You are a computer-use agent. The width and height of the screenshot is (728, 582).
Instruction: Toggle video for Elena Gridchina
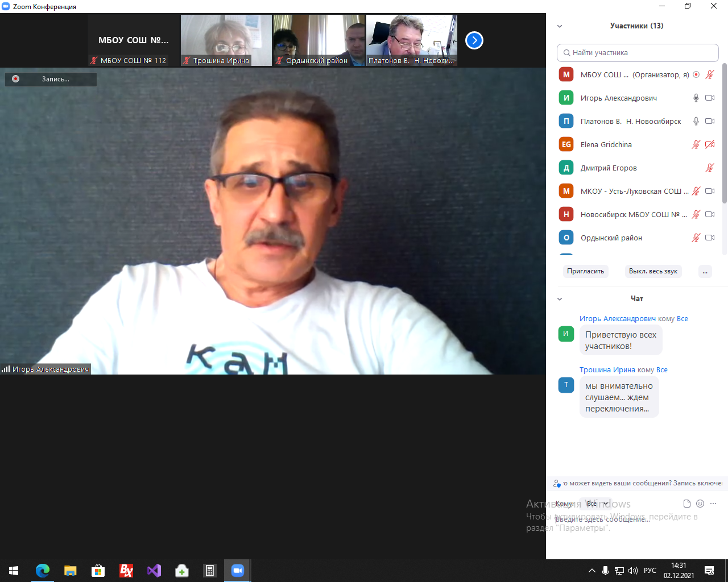710,144
